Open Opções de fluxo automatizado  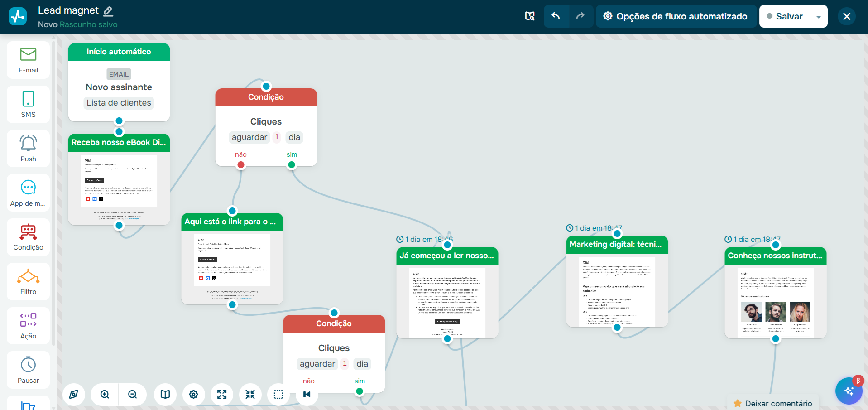click(676, 16)
